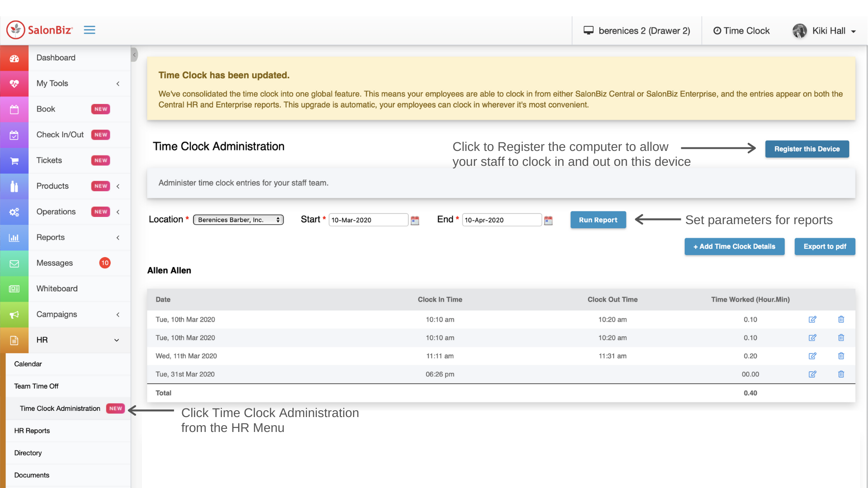The image size is (868, 488).
Task: Click the SalonBiz logo
Action: pyautogui.click(x=40, y=30)
